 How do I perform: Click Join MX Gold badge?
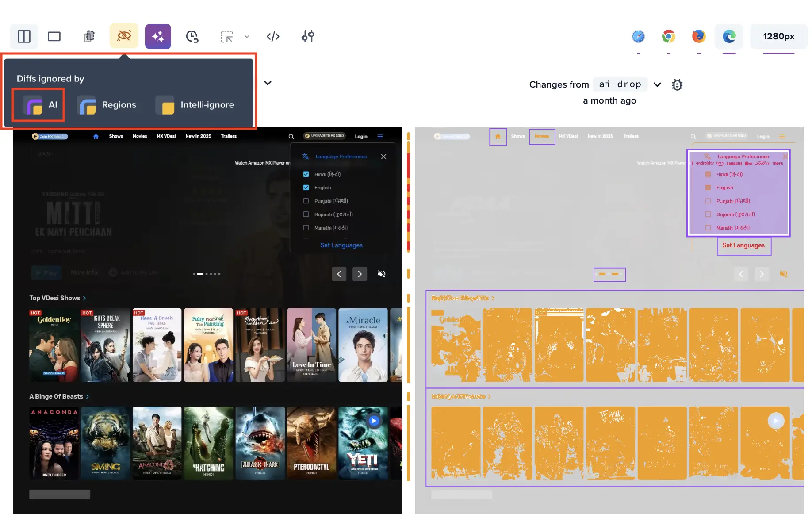click(x=50, y=136)
